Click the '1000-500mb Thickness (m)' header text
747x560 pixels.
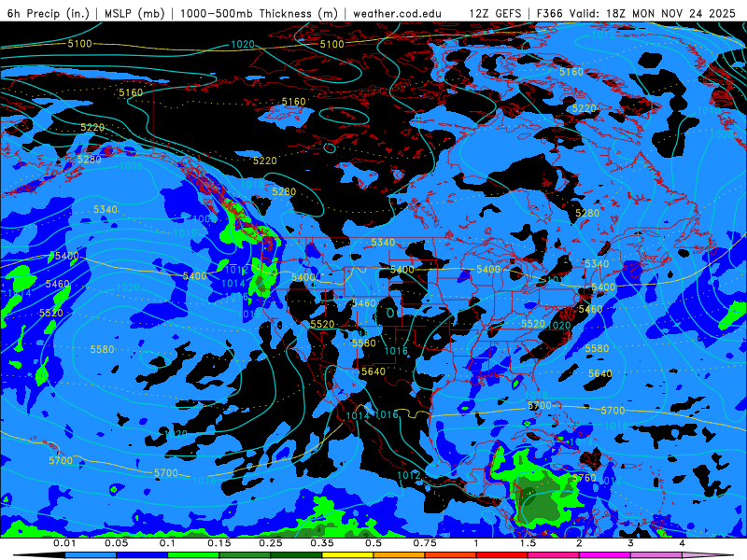[259, 13]
